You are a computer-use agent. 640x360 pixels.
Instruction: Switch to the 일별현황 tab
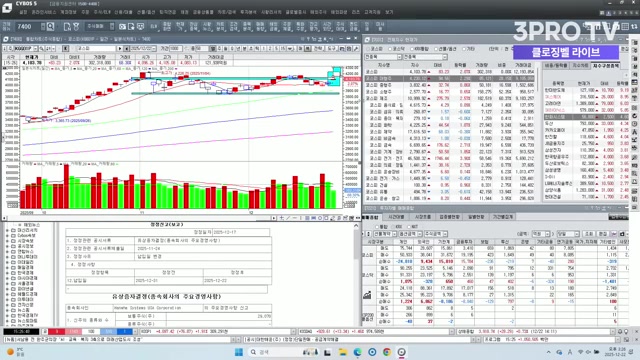click(476, 217)
